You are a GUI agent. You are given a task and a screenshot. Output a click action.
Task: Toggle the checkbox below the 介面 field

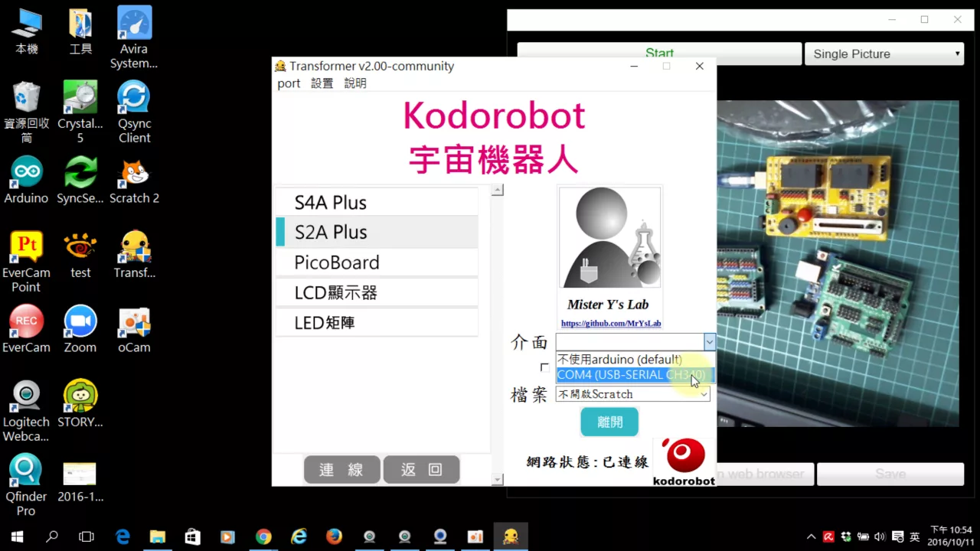tap(544, 368)
